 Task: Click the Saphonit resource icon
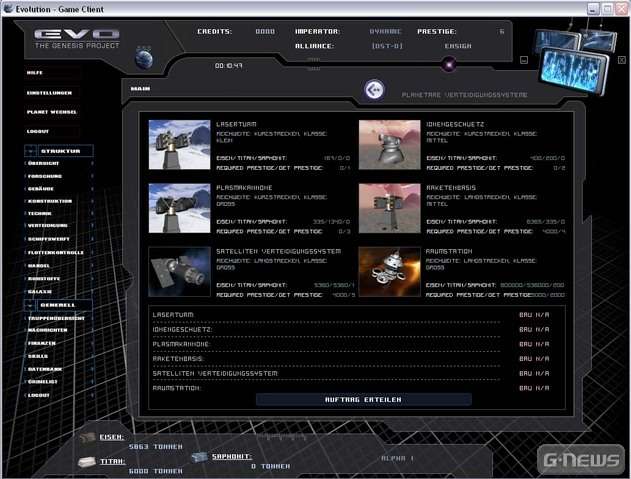point(199,457)
